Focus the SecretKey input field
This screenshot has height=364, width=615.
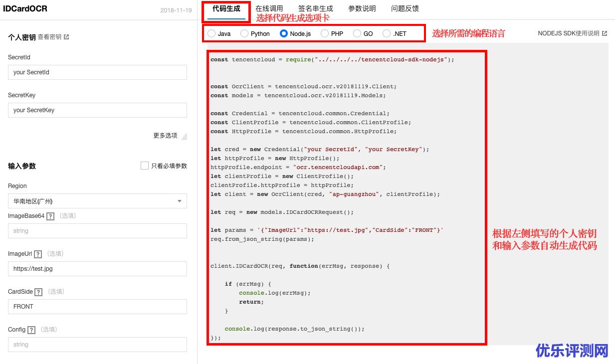(x=97, y=110)
